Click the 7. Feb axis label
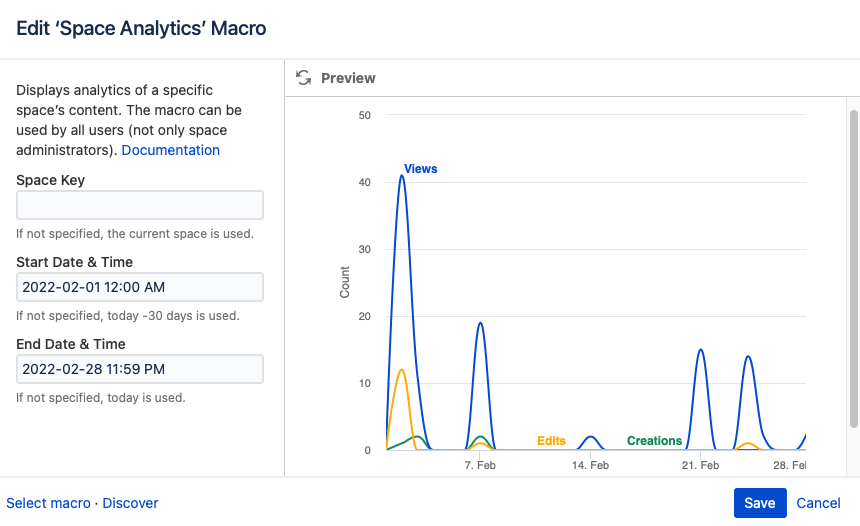The image size is (860, 526). tap(480, 466)
